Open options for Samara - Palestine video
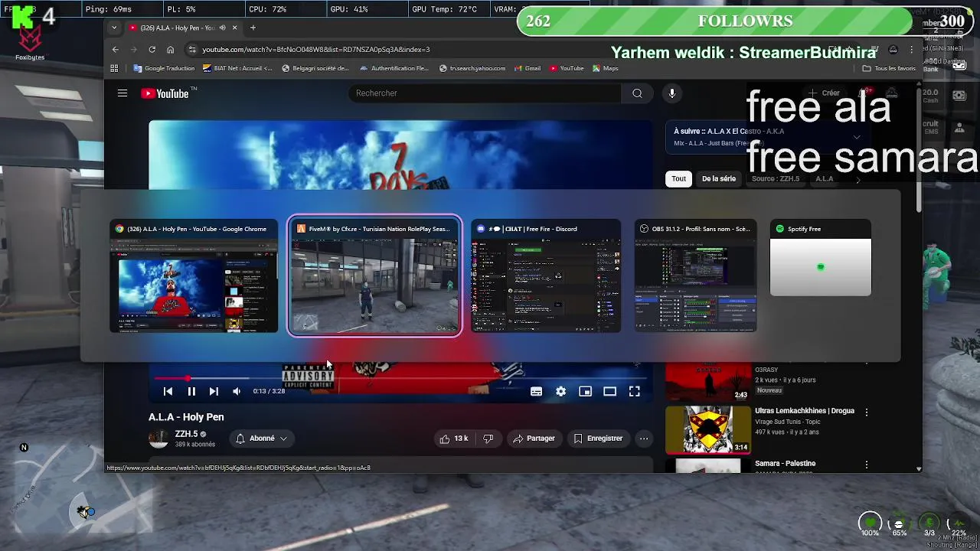Viewport: 980px width, 551px height. pos(866,465)
